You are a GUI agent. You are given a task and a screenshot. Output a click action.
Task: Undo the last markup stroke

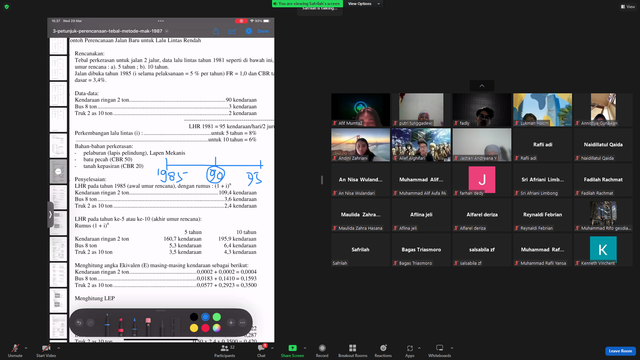click(x=79, y=323)
